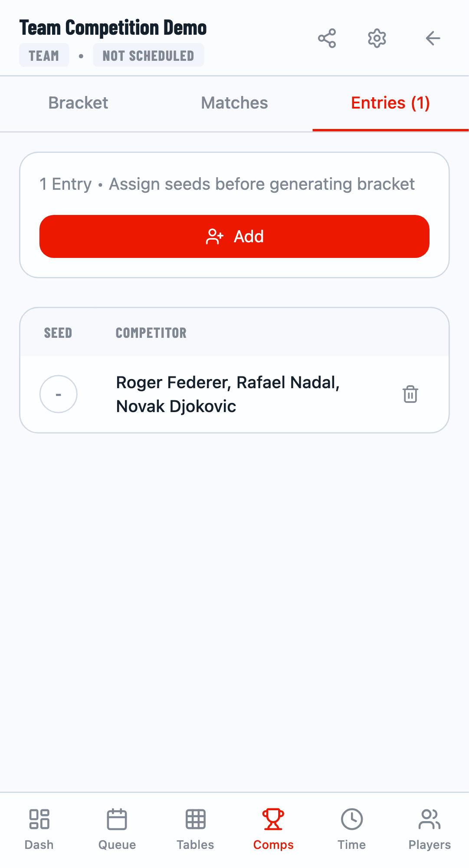Select the Entries (1) tab
The image size is (469, 868).
coord(390,103)
